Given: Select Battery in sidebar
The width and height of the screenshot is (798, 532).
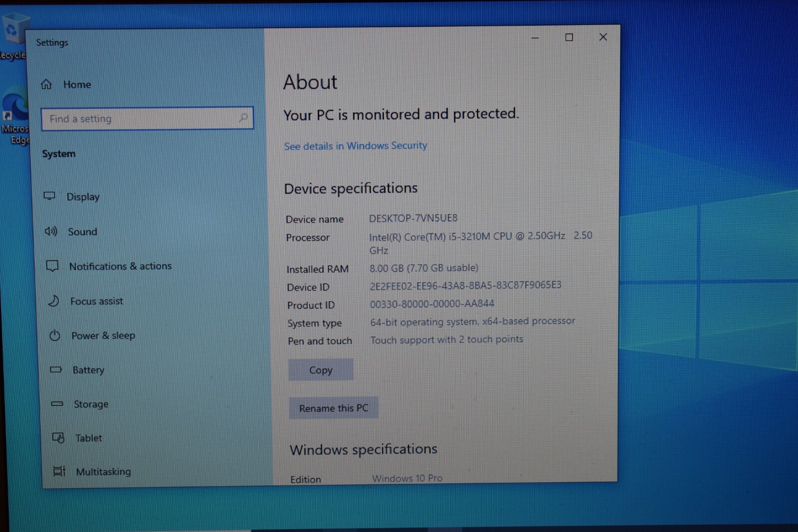Looking at the screenshot, I should pos(89,370).
